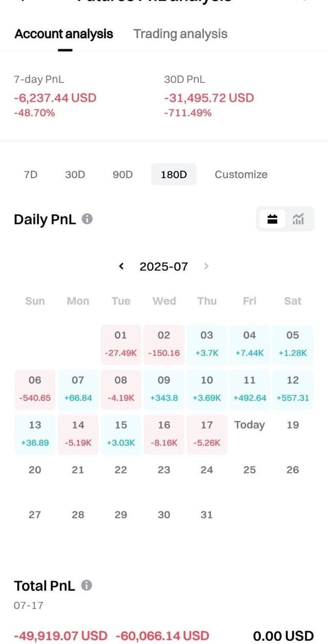Go to next month arrow

(206, 266)
